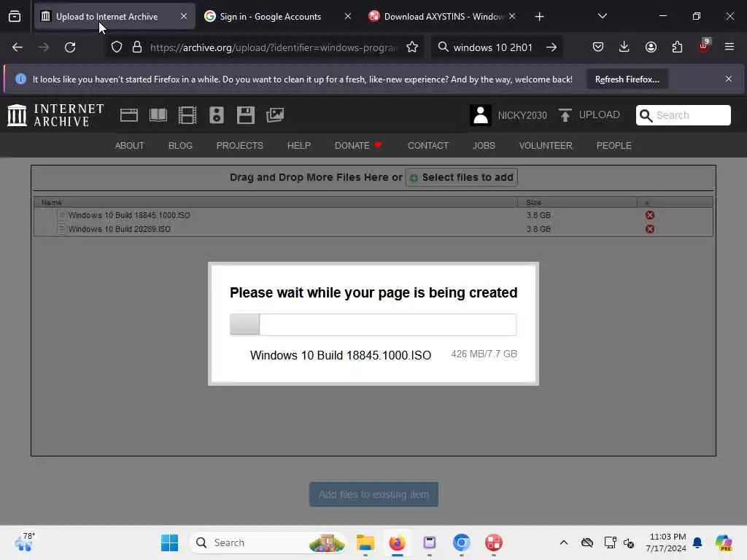Image resolution: width=747 pixels, height=560 pixels.
Task: Open the PEOPLE page link
Action: (614, 146)
